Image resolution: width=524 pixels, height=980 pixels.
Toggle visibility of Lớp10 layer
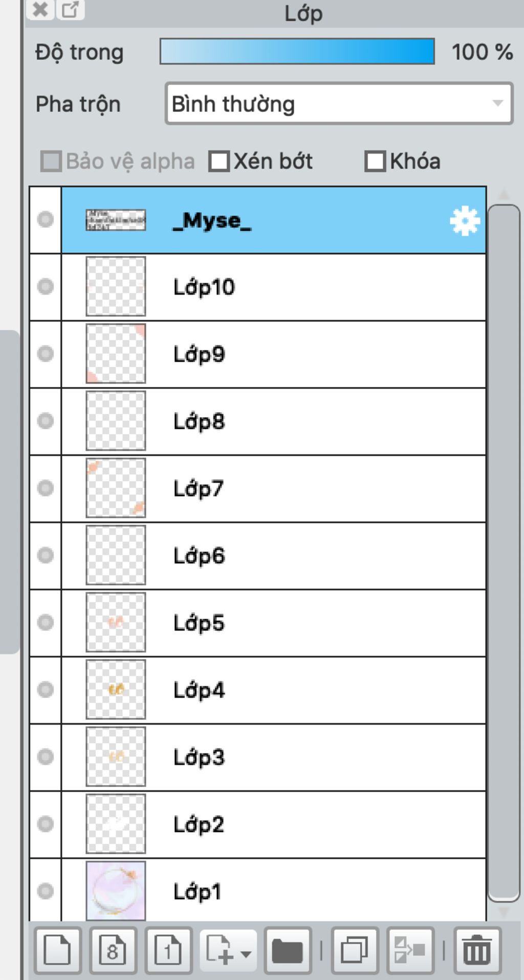pyautogui.click(x=46, y=287)
